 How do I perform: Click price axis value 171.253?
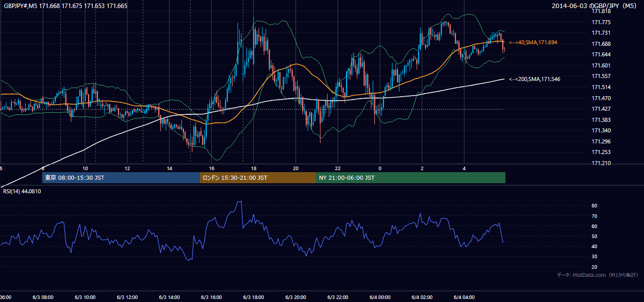coord(601,152)
